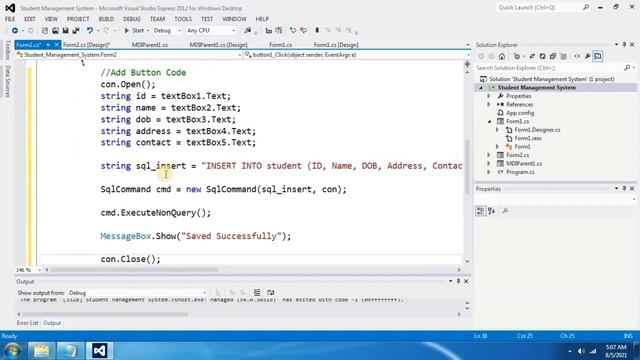Open the Show output from dropdown
This screenshot has width=640, height=360.
[137, 293]
